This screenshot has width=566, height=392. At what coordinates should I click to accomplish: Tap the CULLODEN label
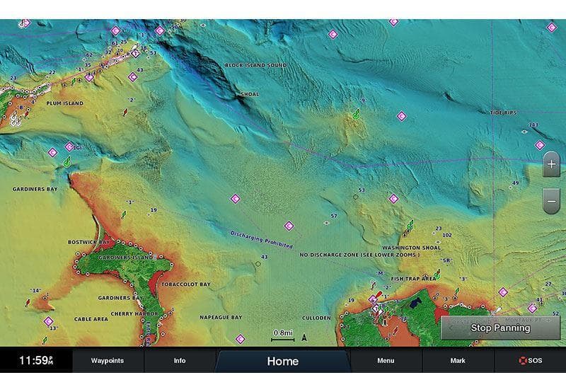point(316,318)
